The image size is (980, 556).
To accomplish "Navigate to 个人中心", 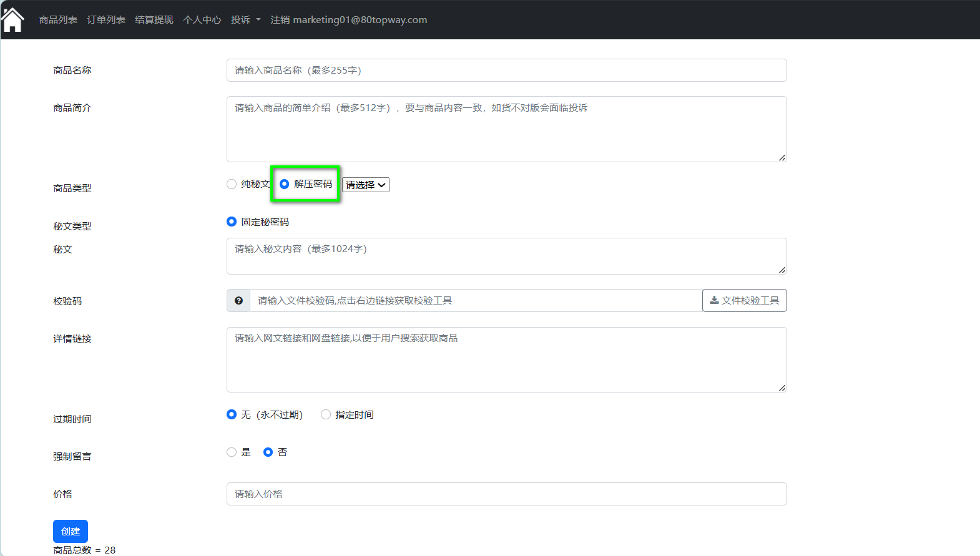I will (x=202, y=20).
